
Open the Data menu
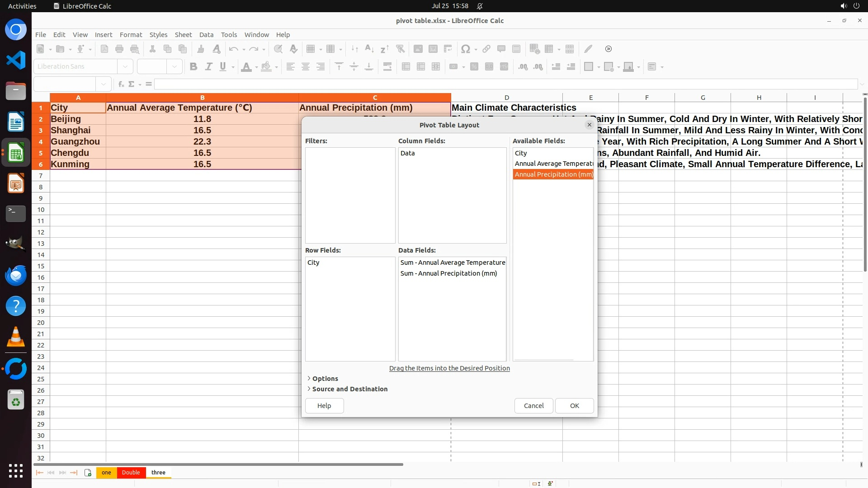[x=206, y=35]
